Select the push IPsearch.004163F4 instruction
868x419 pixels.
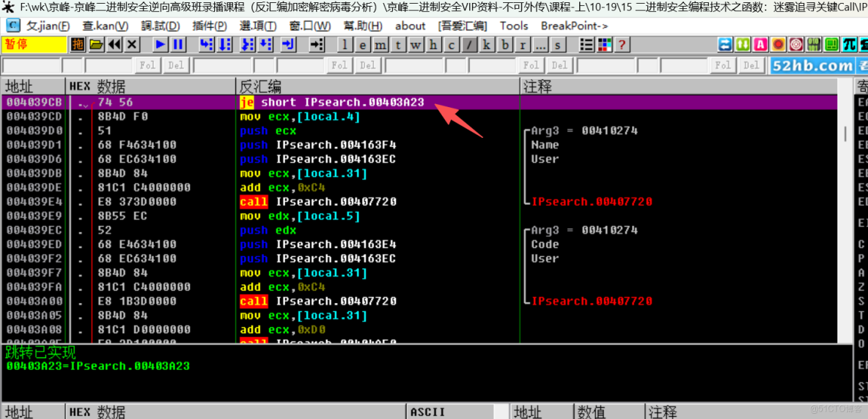317,145
